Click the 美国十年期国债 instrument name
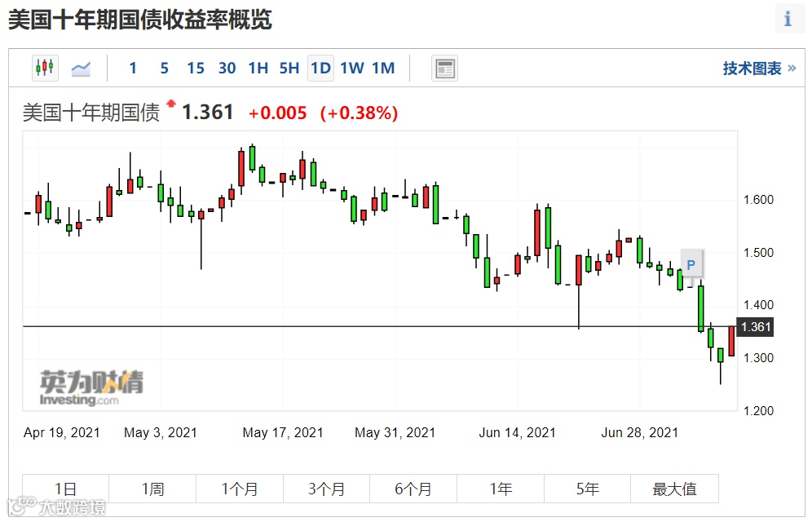812x522 pixels. point(91,113)
